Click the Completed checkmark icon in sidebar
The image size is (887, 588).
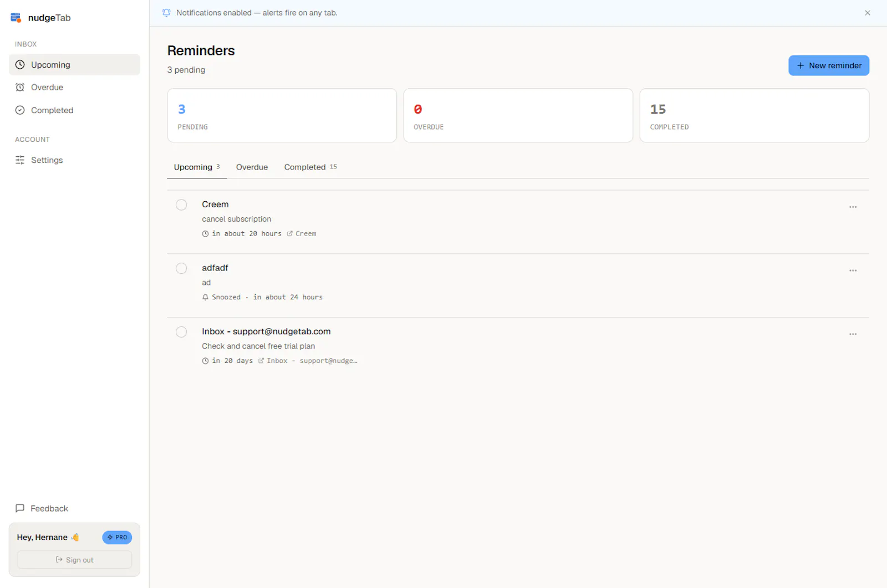pos(20,110)
